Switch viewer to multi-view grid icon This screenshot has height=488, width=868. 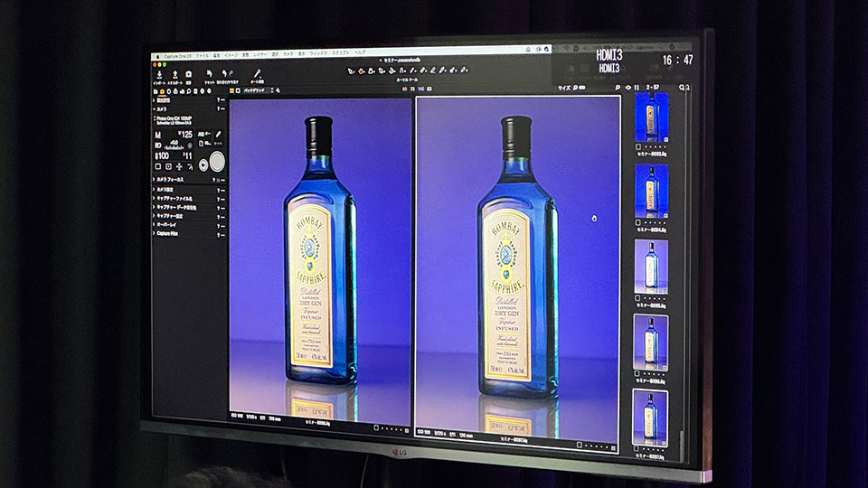(x=232, y=90)
